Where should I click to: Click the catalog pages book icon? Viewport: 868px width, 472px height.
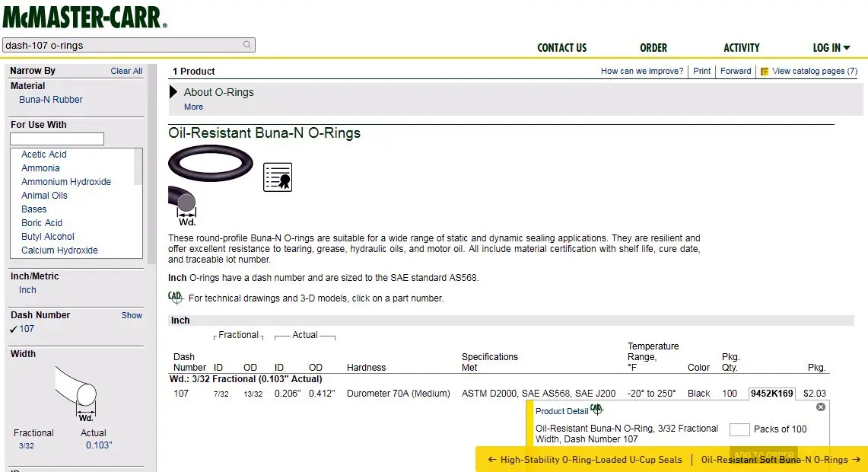pyautogui.click(x=765, y=72)
